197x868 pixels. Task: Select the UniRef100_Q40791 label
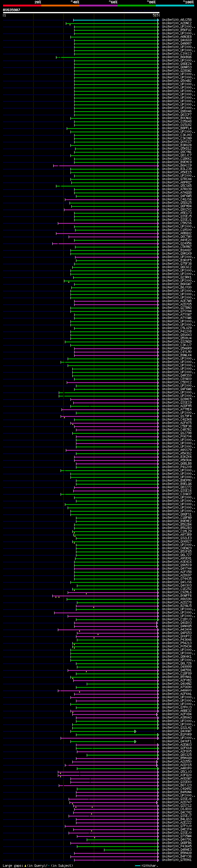(x=176, y=839)
